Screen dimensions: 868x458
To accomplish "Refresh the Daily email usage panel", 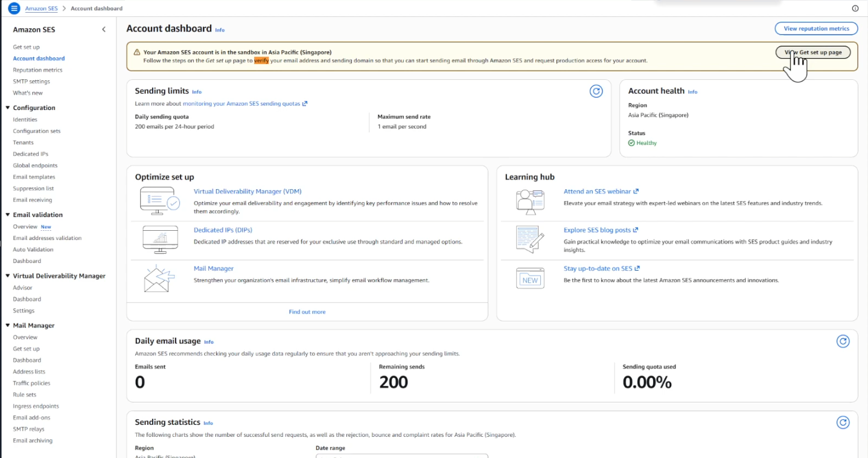I will (843, 341).
